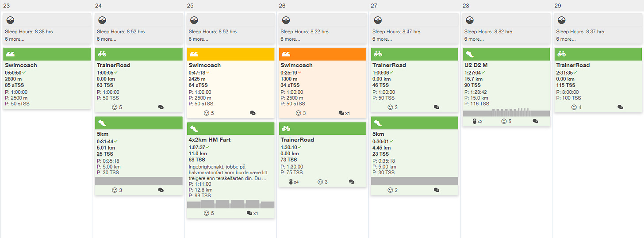This screenshot has width=644, height=238.
Task: Open U2 D2 M workout title
Action: (475, 65)
